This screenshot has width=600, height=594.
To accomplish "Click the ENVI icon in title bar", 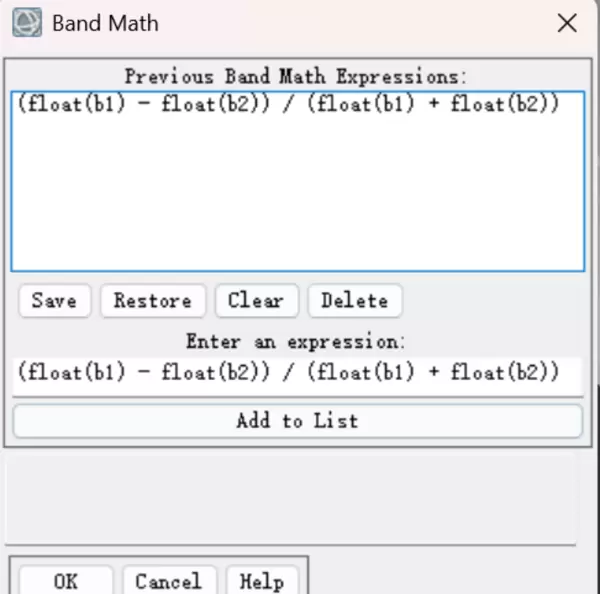I will click(x=31, y=22).
